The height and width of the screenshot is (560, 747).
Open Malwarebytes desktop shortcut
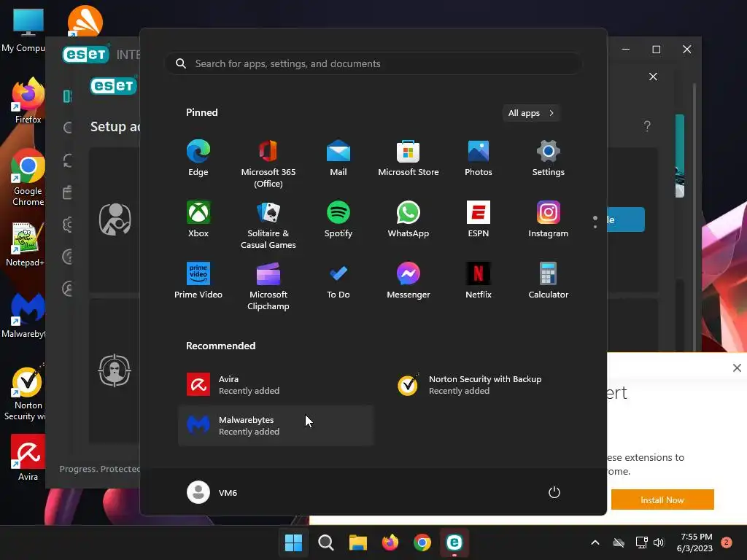(x=25, y=316)
